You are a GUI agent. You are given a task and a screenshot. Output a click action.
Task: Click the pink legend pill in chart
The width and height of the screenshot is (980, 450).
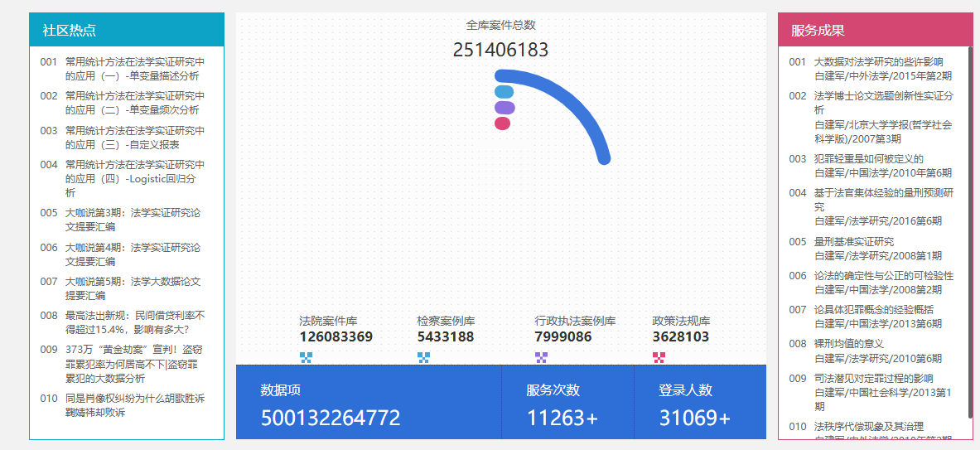tap(502, 123)
